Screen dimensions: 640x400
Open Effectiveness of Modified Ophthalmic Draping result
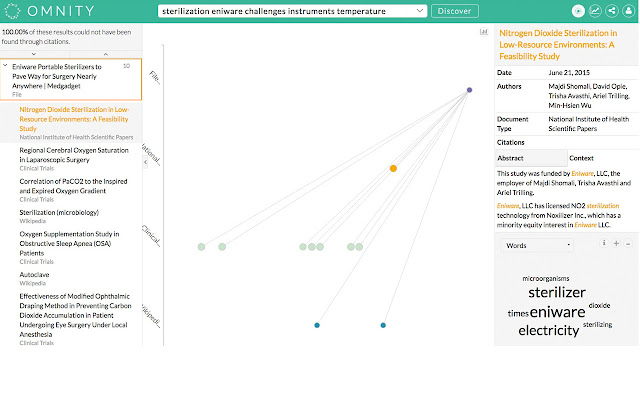click(x=76, y=315)
